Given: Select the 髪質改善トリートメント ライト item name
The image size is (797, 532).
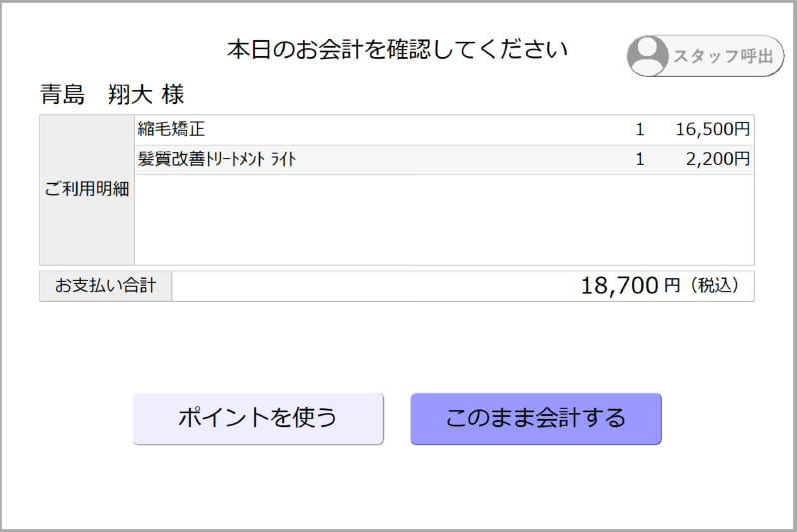Looking at the screenshot, I should [x=217, y=159].
